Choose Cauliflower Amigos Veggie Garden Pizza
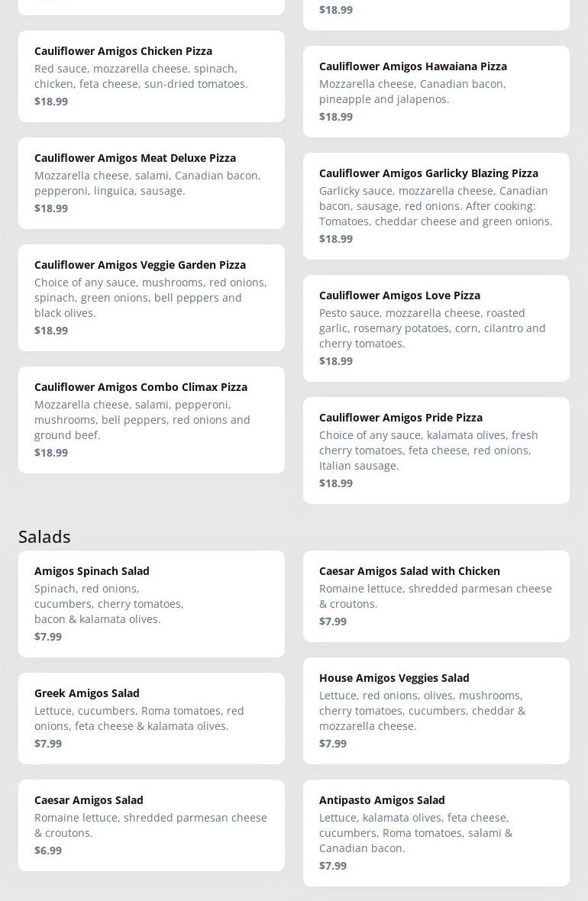This screenshot has width=588, height=901. click(x=151, y=298)
